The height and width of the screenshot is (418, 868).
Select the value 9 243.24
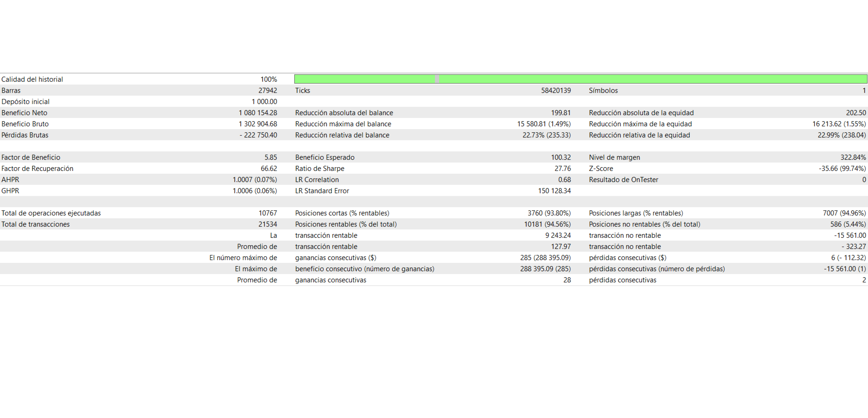(x=558, y=235)
